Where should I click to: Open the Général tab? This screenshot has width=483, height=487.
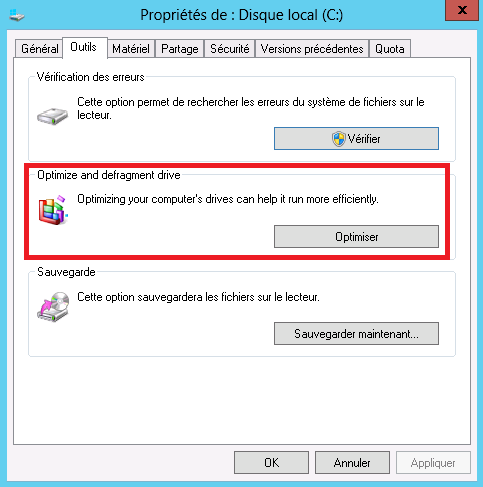(x=39, y=49)
